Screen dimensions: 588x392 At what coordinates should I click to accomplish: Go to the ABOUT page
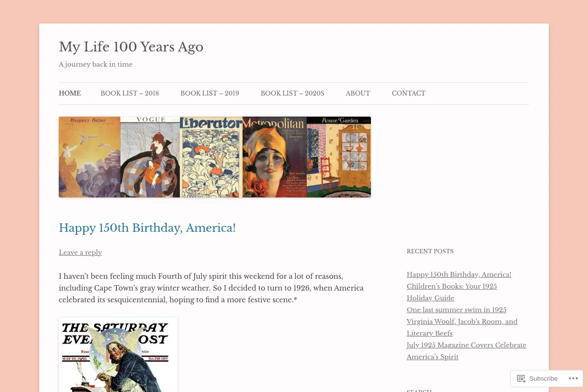pos(358,93)
